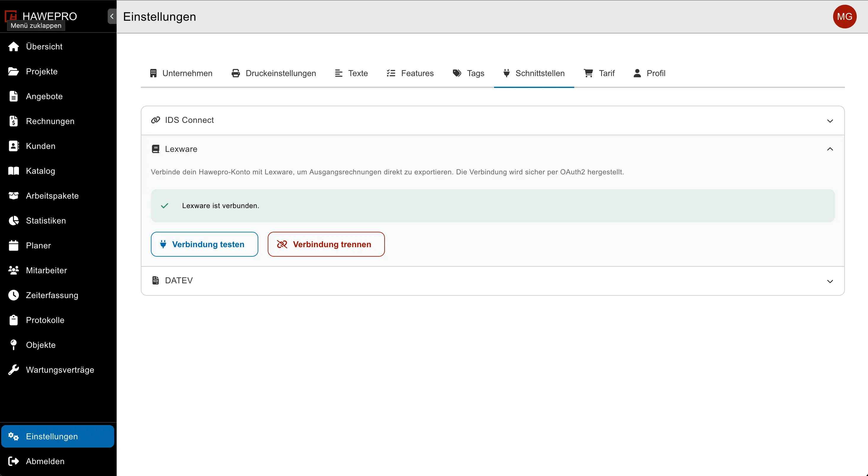Click the sign-out icon for Abmelden
The image size is (868, 476).
(14, 461)
